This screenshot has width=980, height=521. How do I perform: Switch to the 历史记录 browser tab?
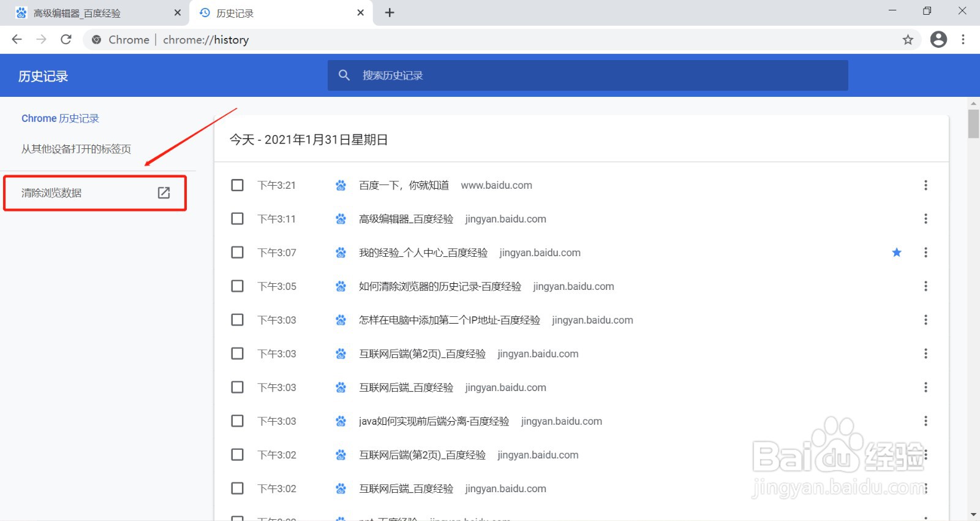click(282, 13)
